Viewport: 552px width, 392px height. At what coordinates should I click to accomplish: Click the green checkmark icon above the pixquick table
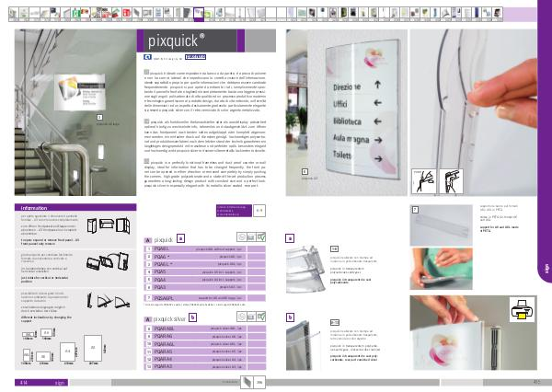[261, 237]
